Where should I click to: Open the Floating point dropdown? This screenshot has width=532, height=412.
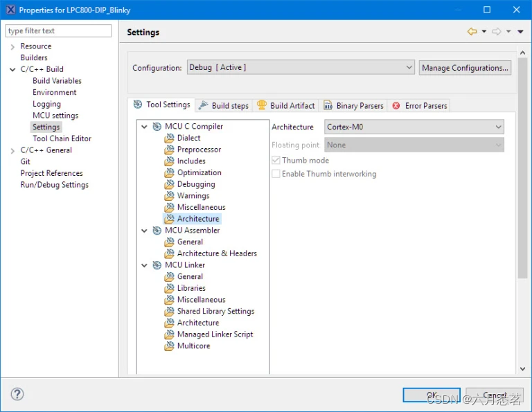[414, 145]
